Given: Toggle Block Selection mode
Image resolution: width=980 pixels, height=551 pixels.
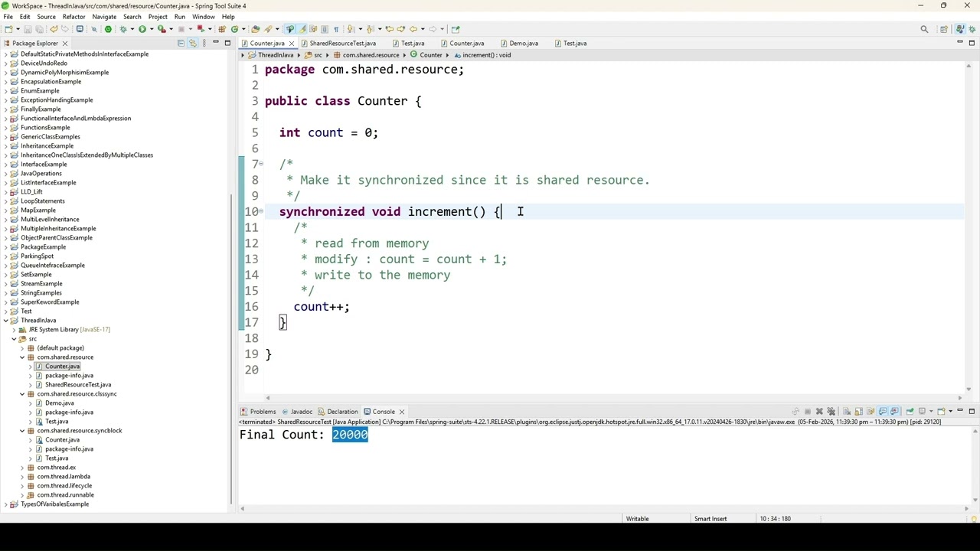Looking at the screenshot, I should pyautogui.click(x=325, y=29).
